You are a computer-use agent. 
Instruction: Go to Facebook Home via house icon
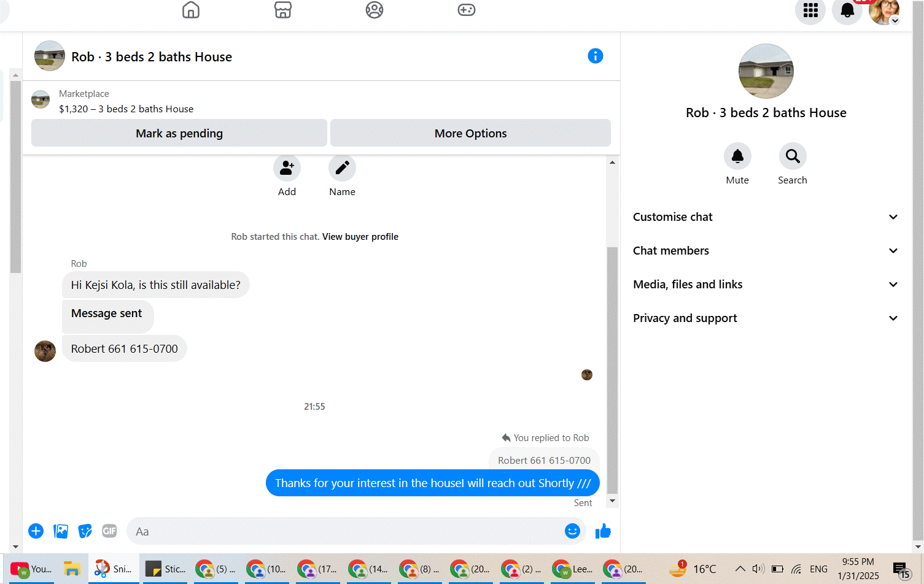[x=191, y=10]
